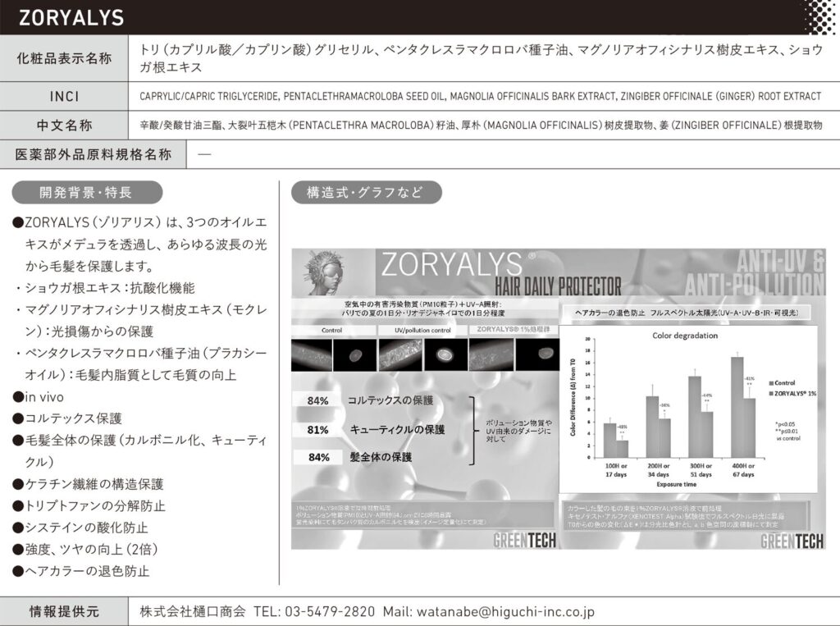Click the 開発背景・特長 section heading
840x626 pixels.
pos(87,193)
